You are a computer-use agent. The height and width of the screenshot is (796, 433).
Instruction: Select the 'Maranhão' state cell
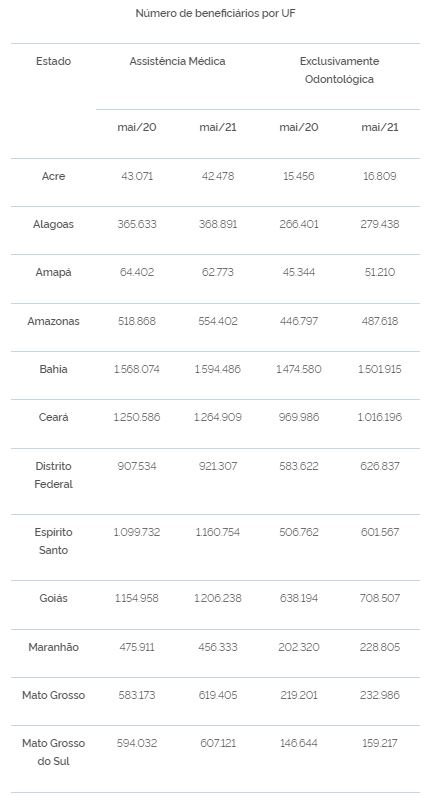[53, 647]
